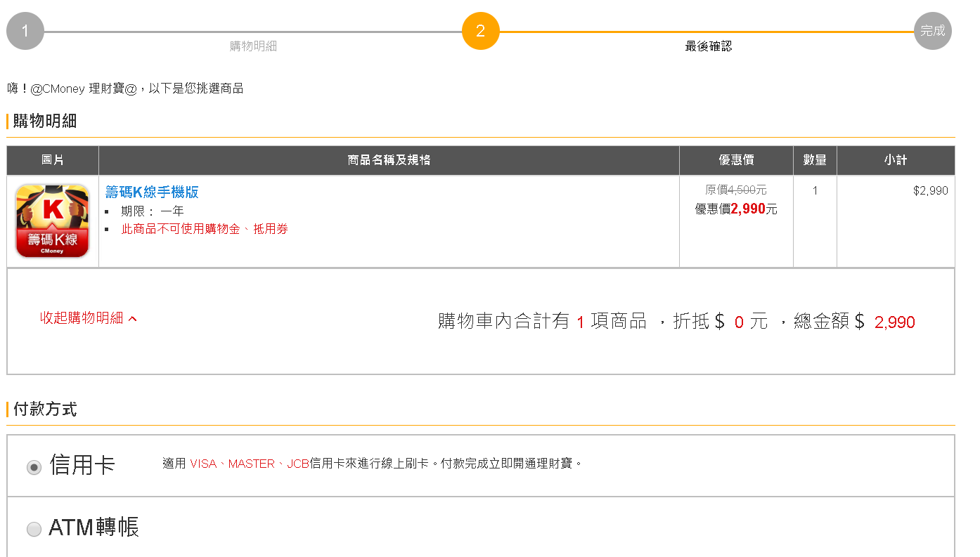
Task: Click the 原價4,500元 strikethrough price
Action: tap(736, 190)
